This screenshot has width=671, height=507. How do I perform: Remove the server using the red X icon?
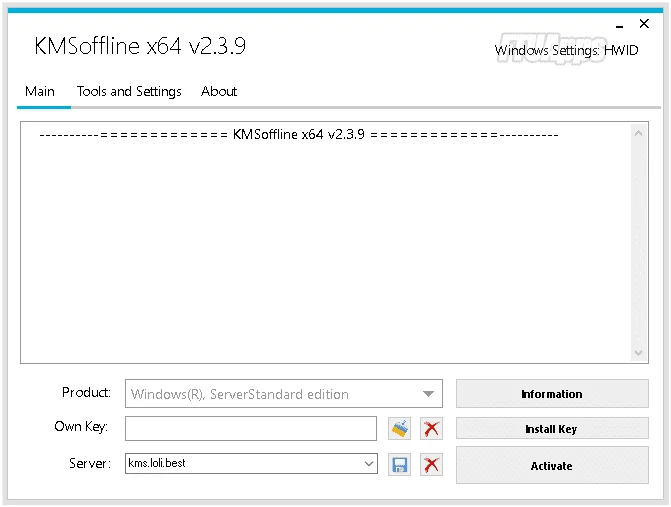[x=431, y=465]
